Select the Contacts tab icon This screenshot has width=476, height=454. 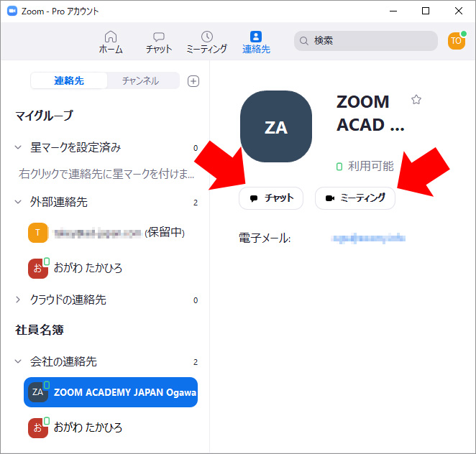(256, 37)
